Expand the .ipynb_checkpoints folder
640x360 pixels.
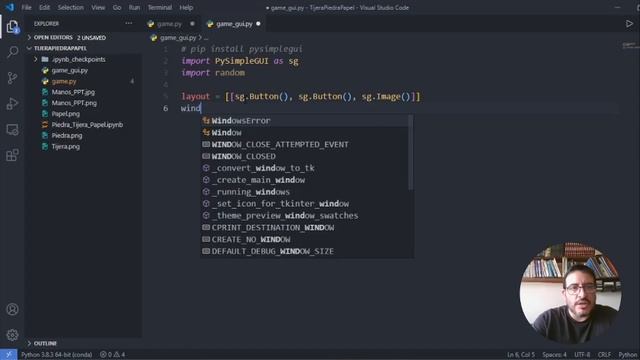[x=78, y=59]
